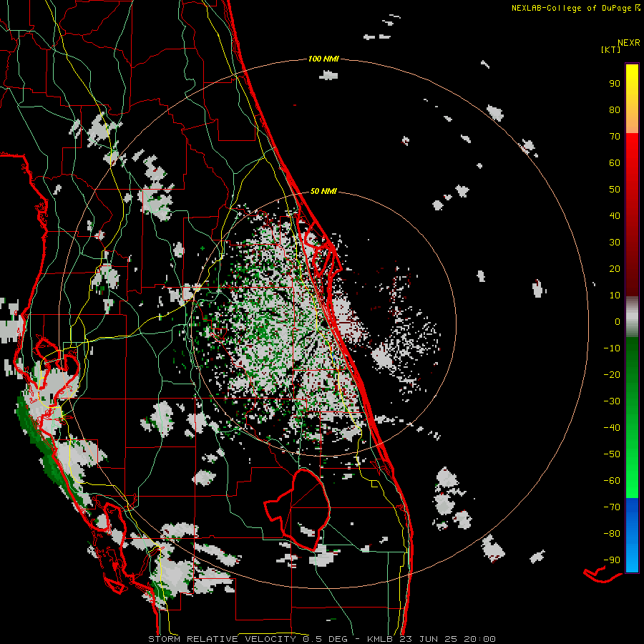Click the positive 40 knot scale value
The image size is (644, 644).
(615, 216)
